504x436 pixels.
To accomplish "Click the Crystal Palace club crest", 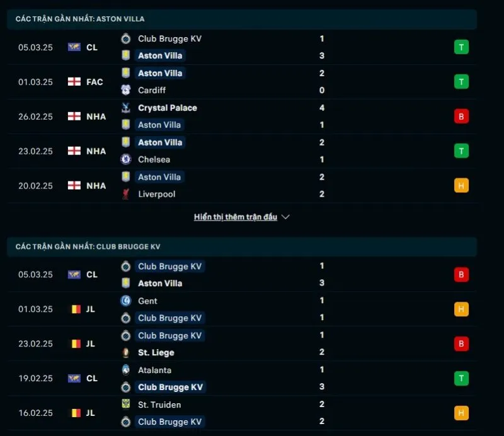I will (x=125, y=108).
